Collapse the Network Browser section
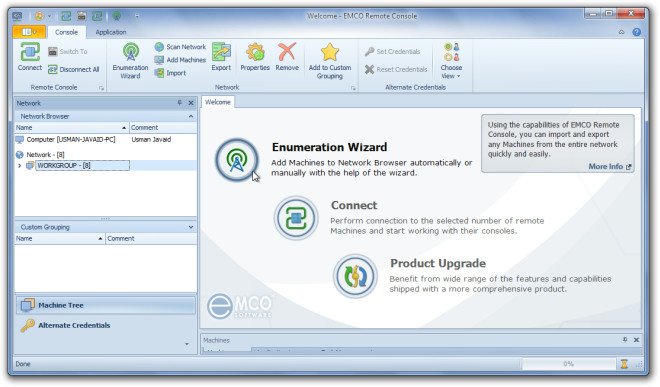 [x=191, y=116]
